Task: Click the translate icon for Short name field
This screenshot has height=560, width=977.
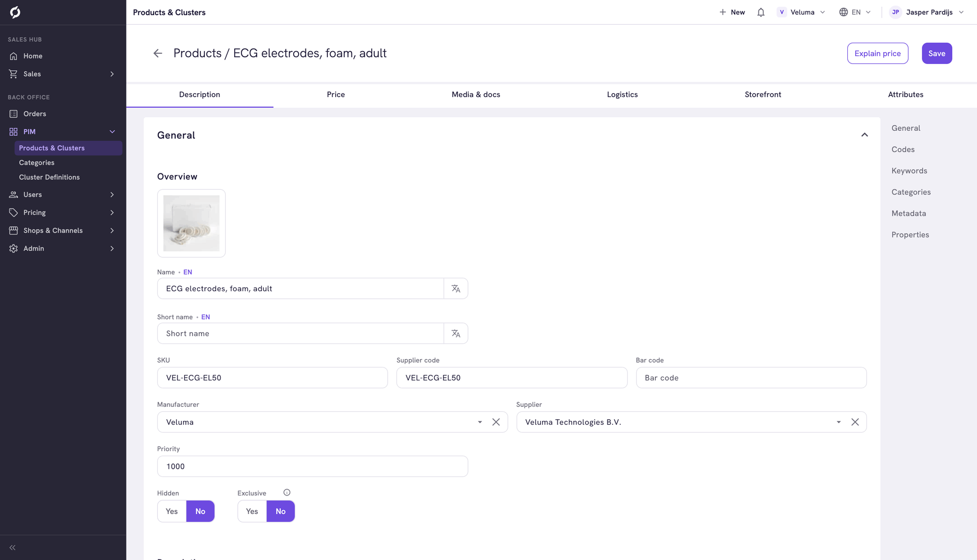Action: [x=456, y=333]
